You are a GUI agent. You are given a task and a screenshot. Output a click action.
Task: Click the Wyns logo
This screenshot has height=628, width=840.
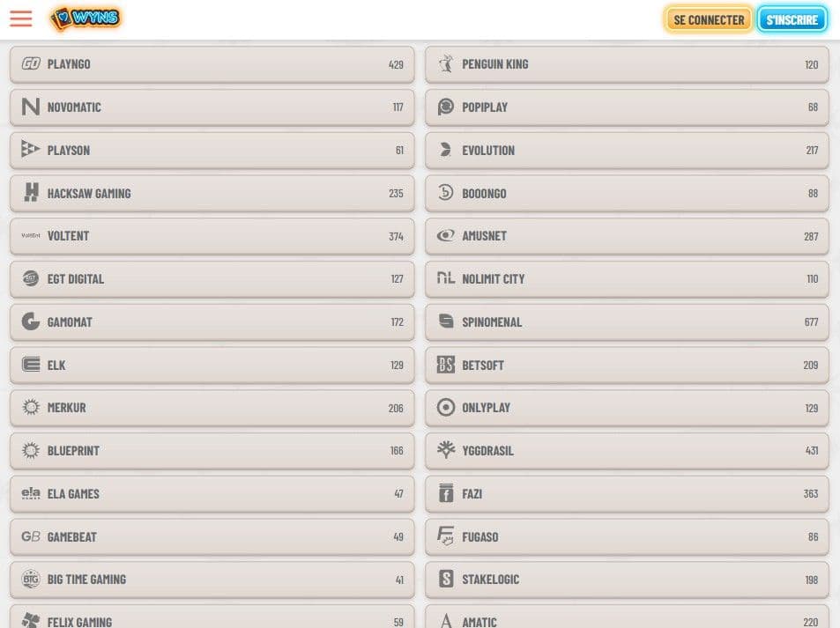click(85, 18)
